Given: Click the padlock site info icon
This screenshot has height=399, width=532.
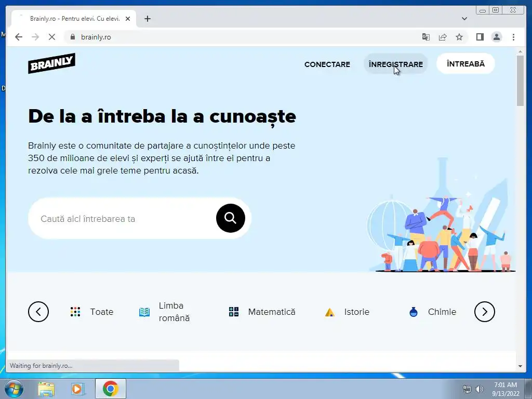Looking at the screenshot, I should tap(73, 37).
